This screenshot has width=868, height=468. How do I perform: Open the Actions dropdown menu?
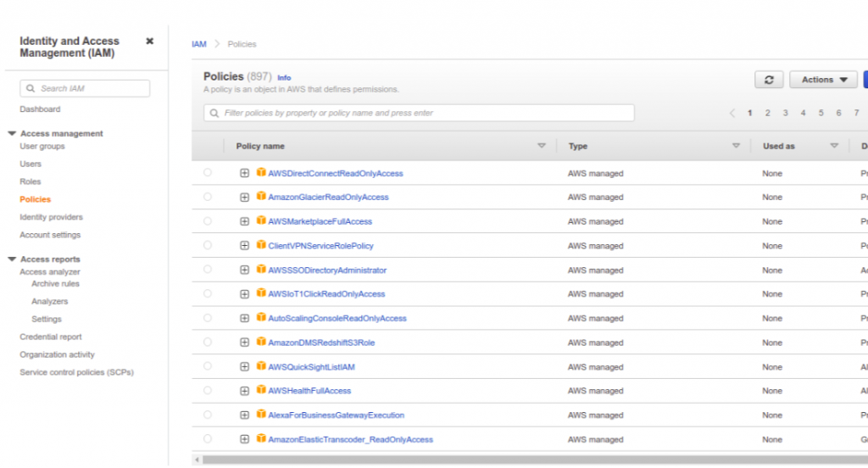click(823, 80)
